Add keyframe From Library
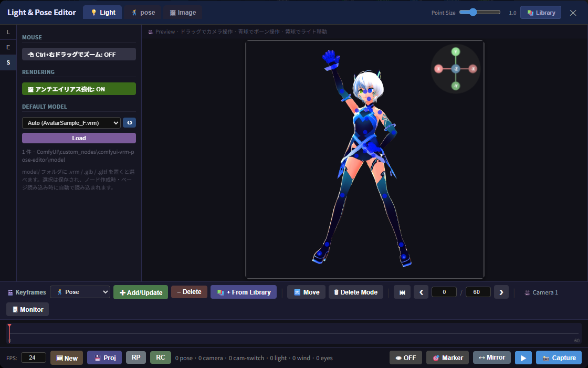Screen dimensions: 588x368 [x=244, y=292]
